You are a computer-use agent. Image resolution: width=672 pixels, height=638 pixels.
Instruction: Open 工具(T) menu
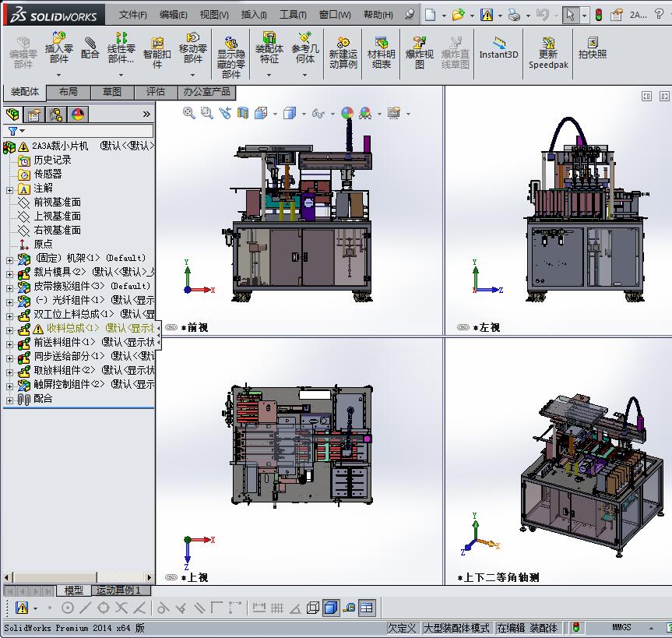[x=293, y=15]
